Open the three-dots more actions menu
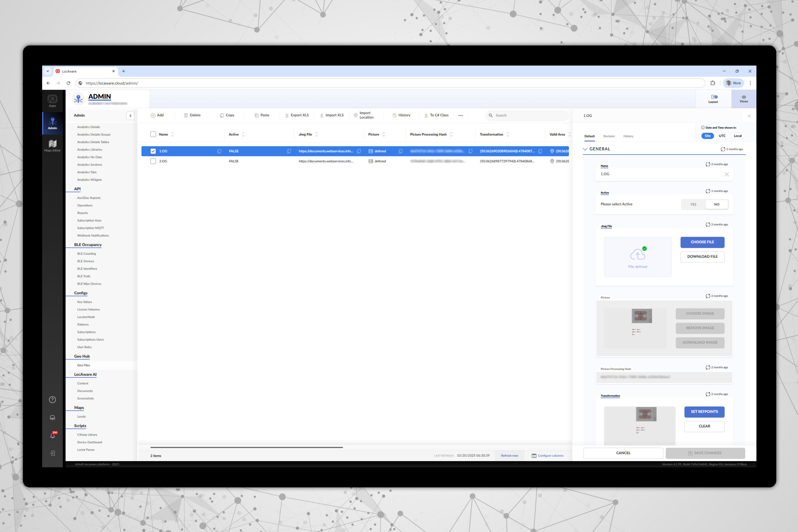 (460, 115)
